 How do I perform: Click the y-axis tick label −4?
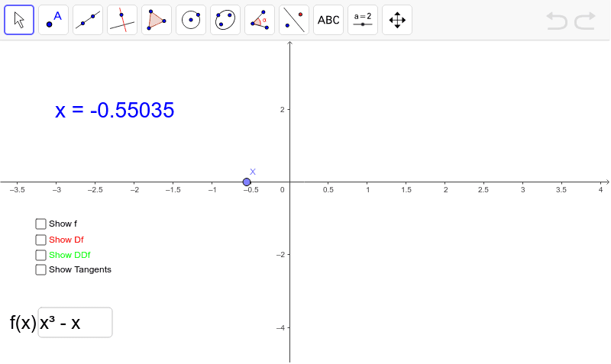click(280, 328)
